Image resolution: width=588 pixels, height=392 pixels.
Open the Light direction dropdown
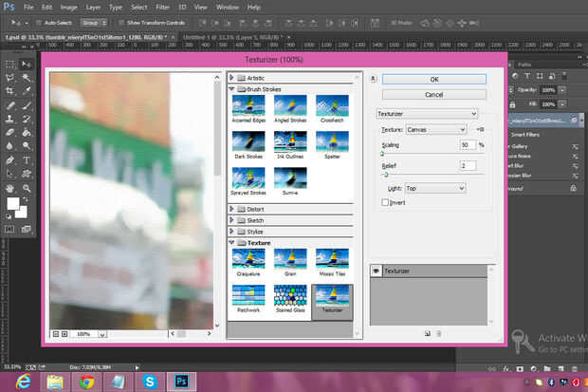[434, 188]
